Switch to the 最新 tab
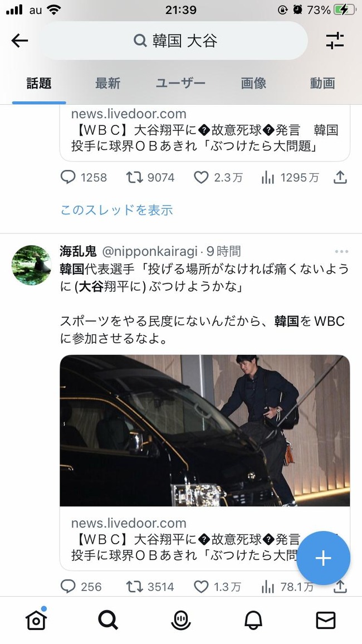Viewport: 362px width, 644px height. (x=107, y=84)
